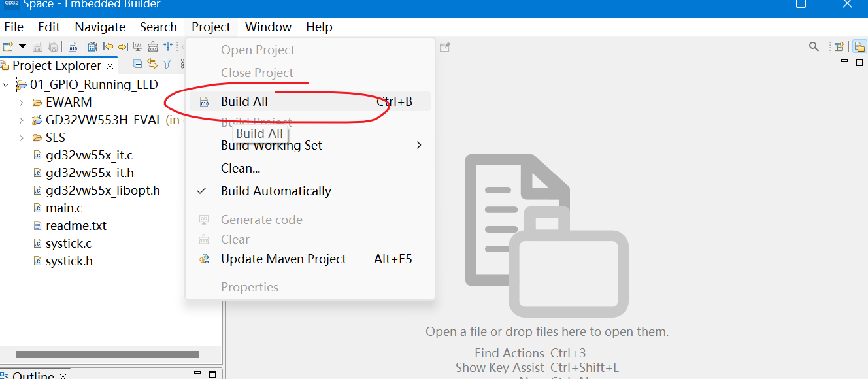868x379 pixels.
Task: Toggle Link with Editor in Project Explorer
Action: [x=152, y=64]
